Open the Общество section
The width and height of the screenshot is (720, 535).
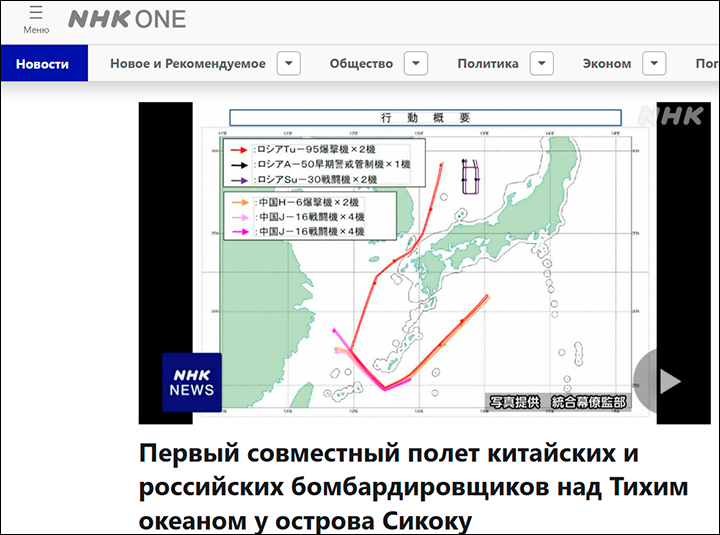[x=361, y=64]
